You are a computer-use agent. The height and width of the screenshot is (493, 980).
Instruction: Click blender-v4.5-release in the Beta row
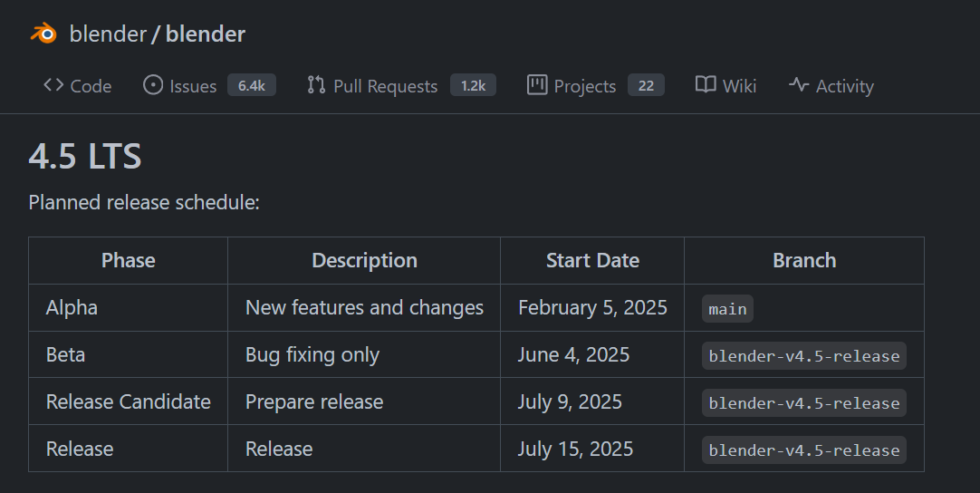pyautogui.click(x=803, y=355)
